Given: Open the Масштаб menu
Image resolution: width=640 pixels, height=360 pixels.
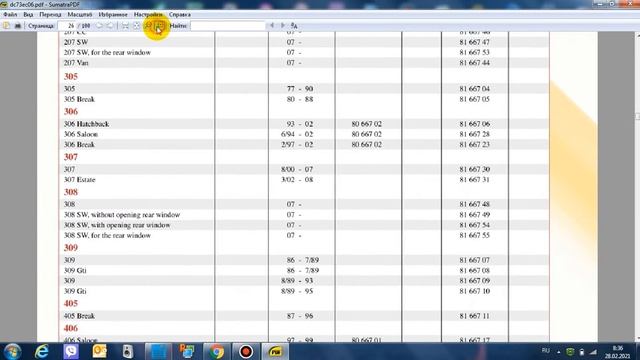Looking at the screenshot, I should (80, 14).
